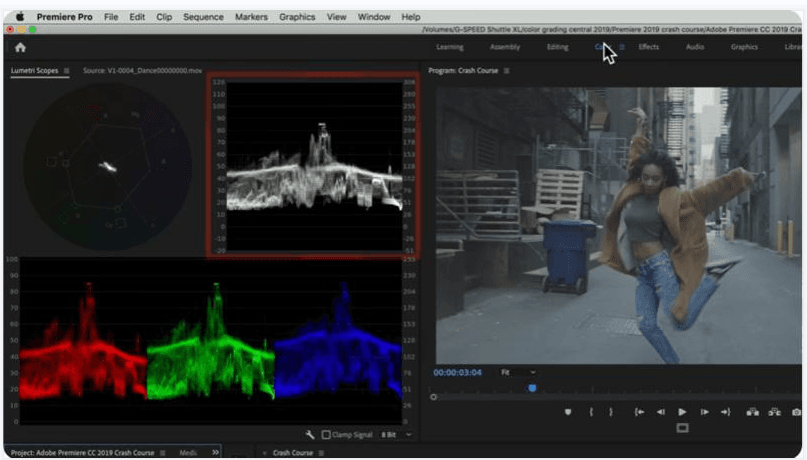Open the Markers menu
Image resolution: width=807 pixels, height=460 pixels.
click(x=251, y=17)
